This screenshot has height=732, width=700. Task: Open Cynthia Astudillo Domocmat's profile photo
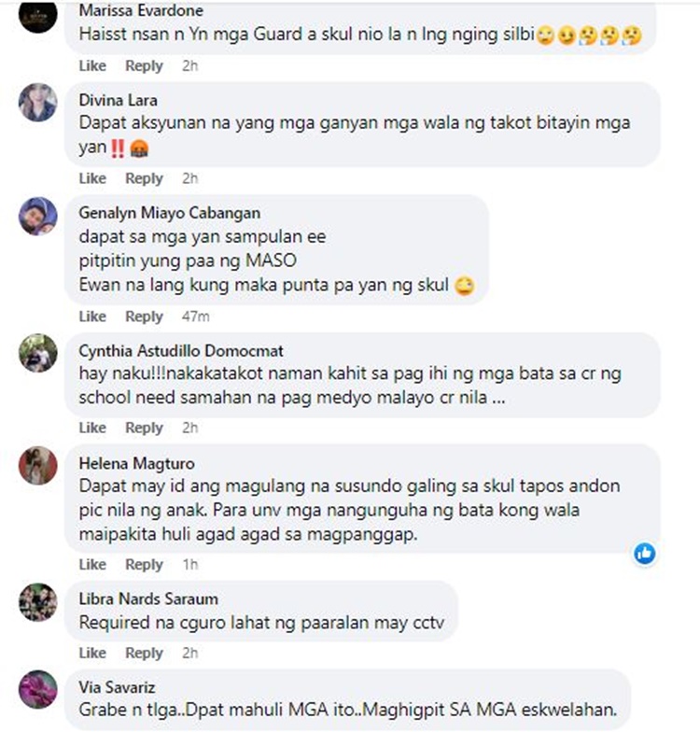tap(37, 353)
